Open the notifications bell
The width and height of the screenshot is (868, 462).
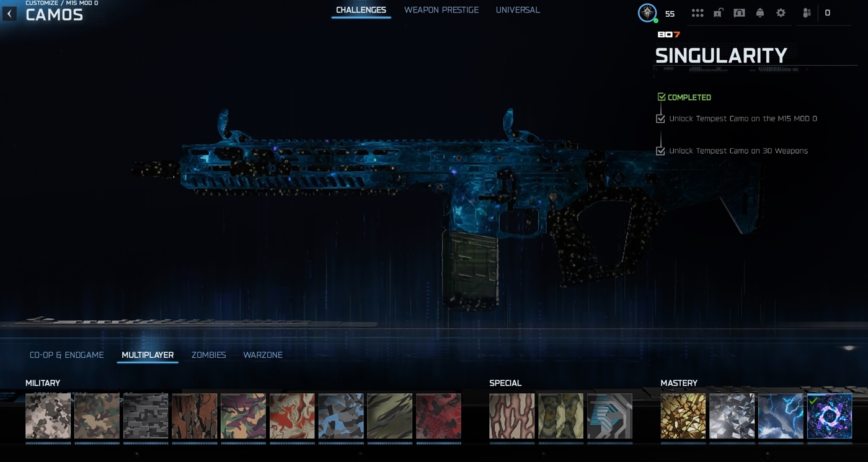point(759,13)
